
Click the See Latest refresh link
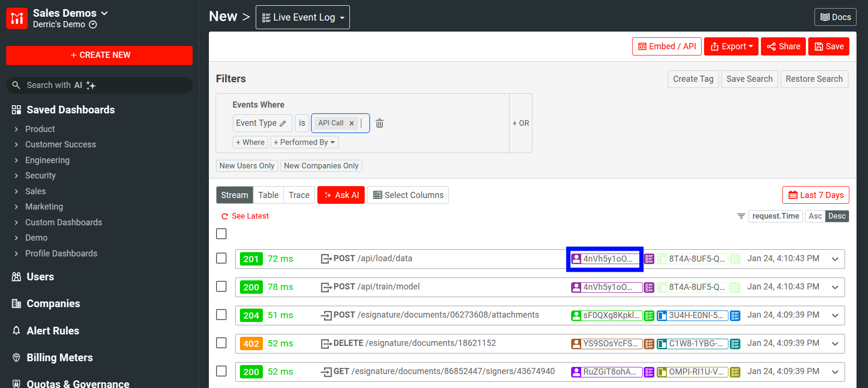click(x=245, y=216)
